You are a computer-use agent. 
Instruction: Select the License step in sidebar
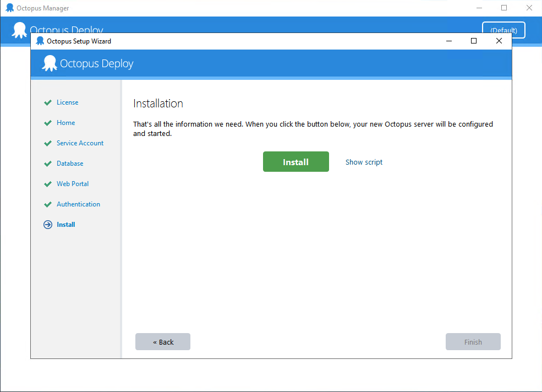67,102
